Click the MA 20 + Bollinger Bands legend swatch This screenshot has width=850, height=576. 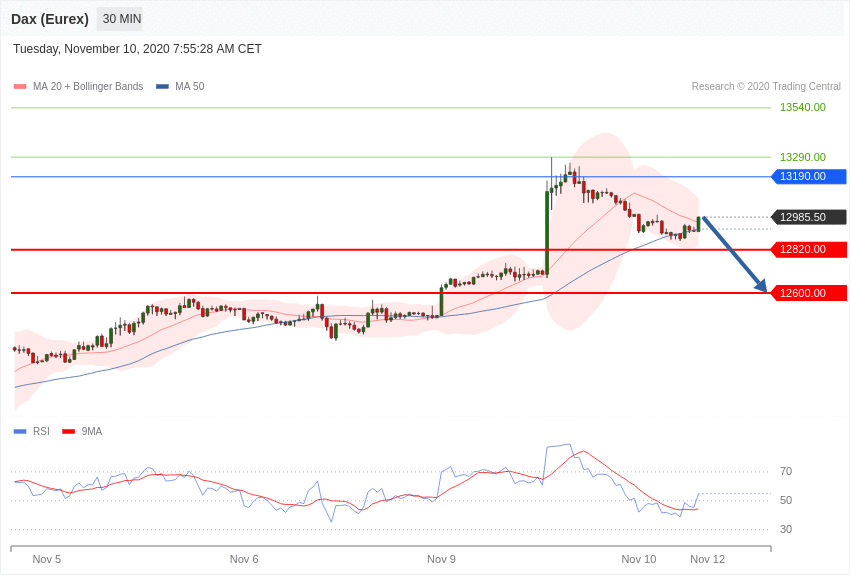pos(20,86)
